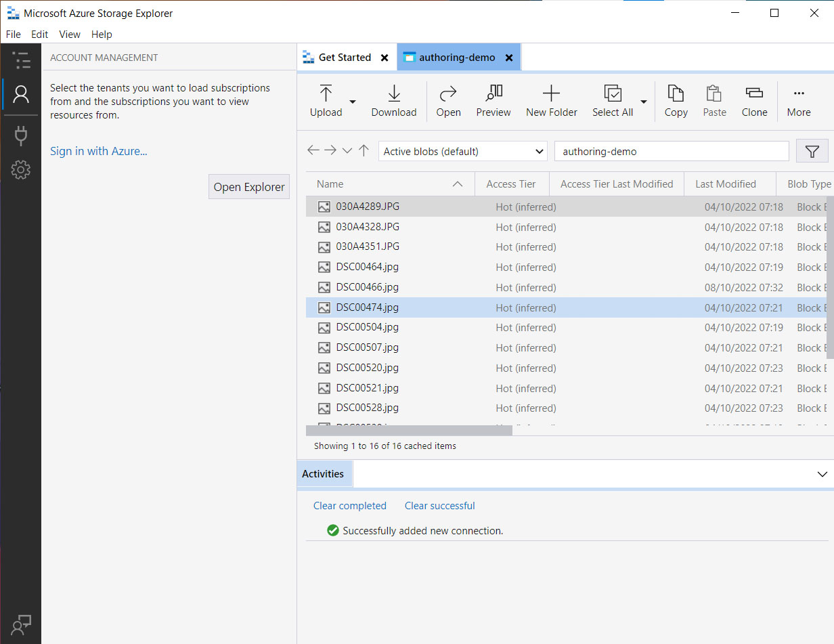Click the Open toolbar button
This screenshot has height=644, width=834.
click(x=448, y=102)
